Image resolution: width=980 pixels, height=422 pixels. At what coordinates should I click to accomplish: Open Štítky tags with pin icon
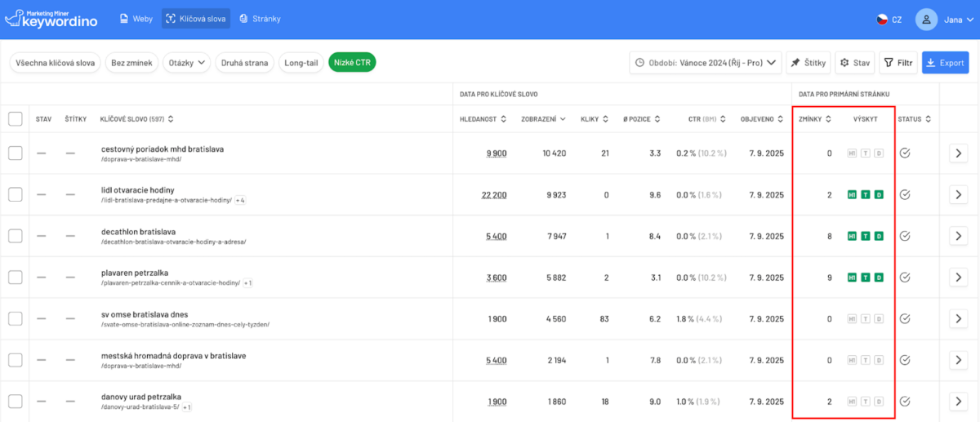coord(808,63)
